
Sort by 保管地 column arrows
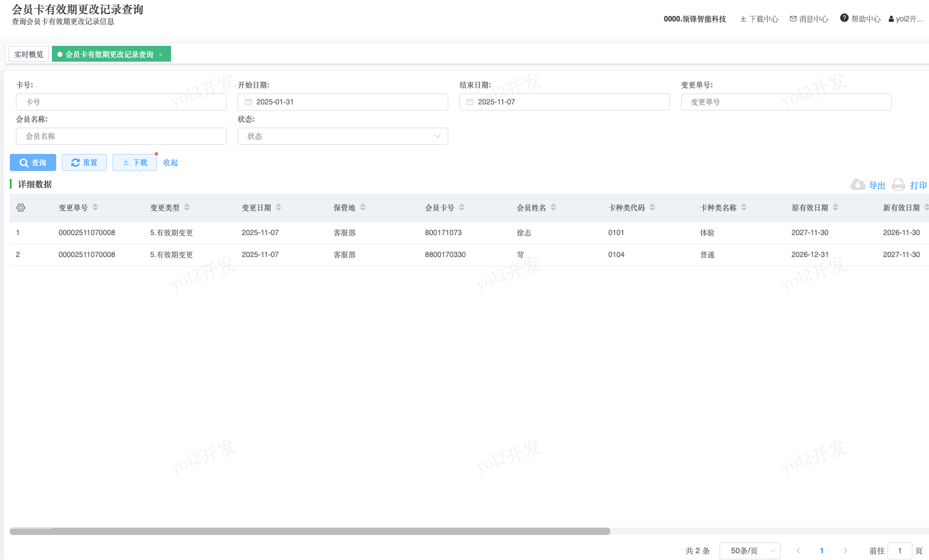(363, 208)
